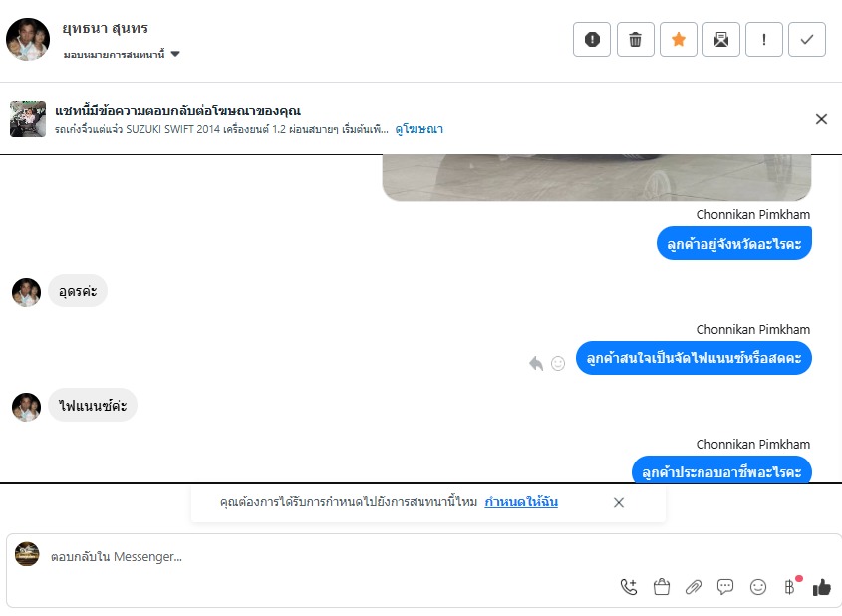Mark conversation done with checkmark

pos(807,39)
